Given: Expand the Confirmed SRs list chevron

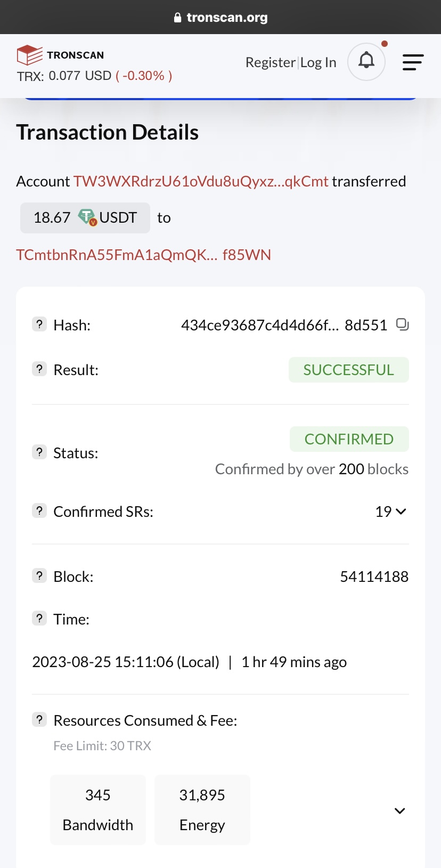Looking at the screenshot, I should [x=401, y=512].
